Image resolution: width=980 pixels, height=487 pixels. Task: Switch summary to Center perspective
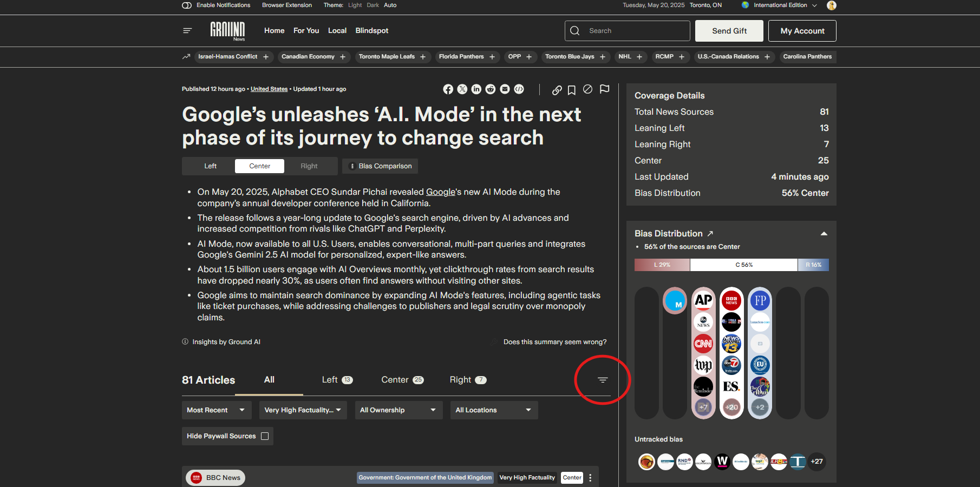pyautogui.click(x=259, y=166)
